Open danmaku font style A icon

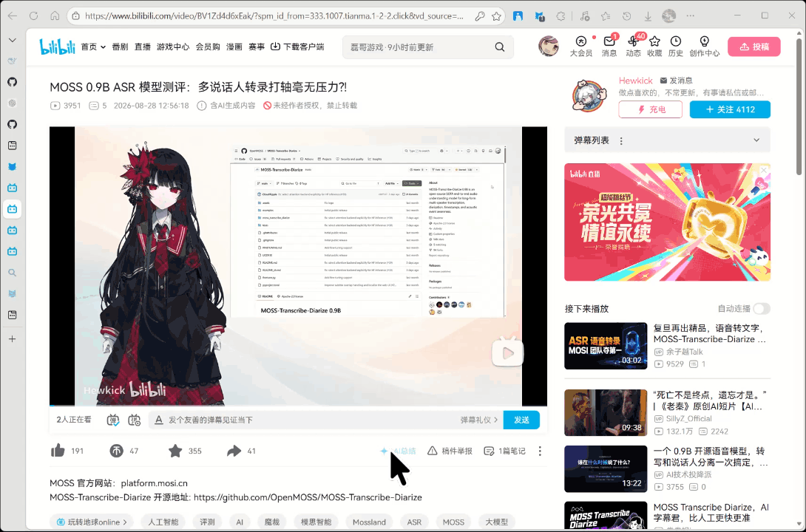click(x=159, y=420)
